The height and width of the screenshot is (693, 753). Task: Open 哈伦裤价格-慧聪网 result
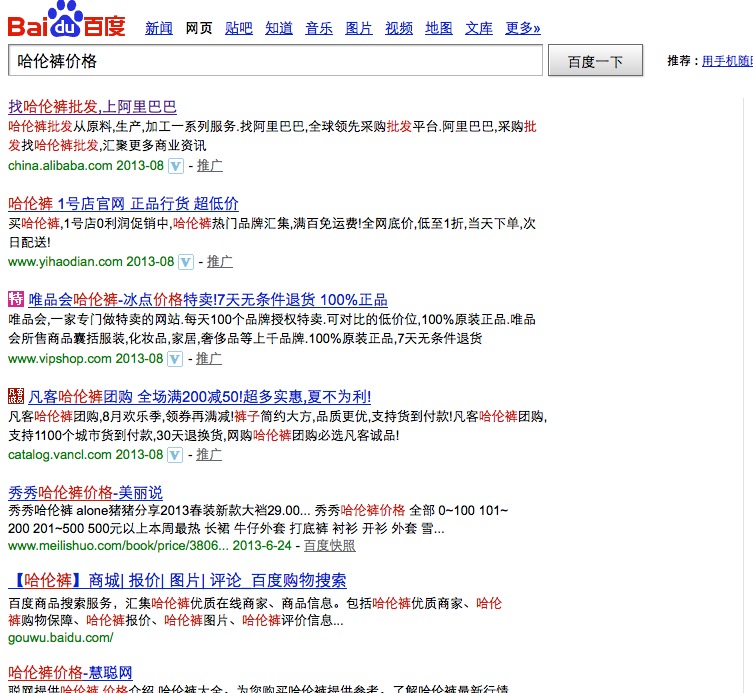pyautogui.click(x=70, y=673)
